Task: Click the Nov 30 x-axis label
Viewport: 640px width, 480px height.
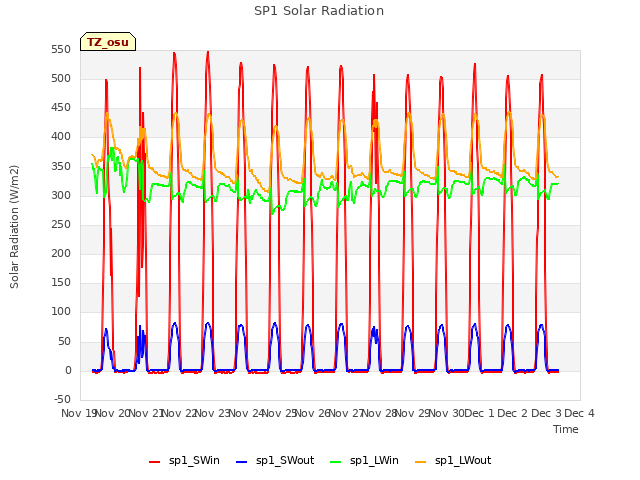Action: 447,413
